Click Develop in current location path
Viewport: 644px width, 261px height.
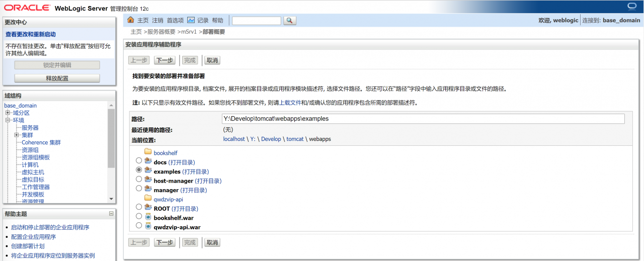pyautogui.click(x=271, y=139)
